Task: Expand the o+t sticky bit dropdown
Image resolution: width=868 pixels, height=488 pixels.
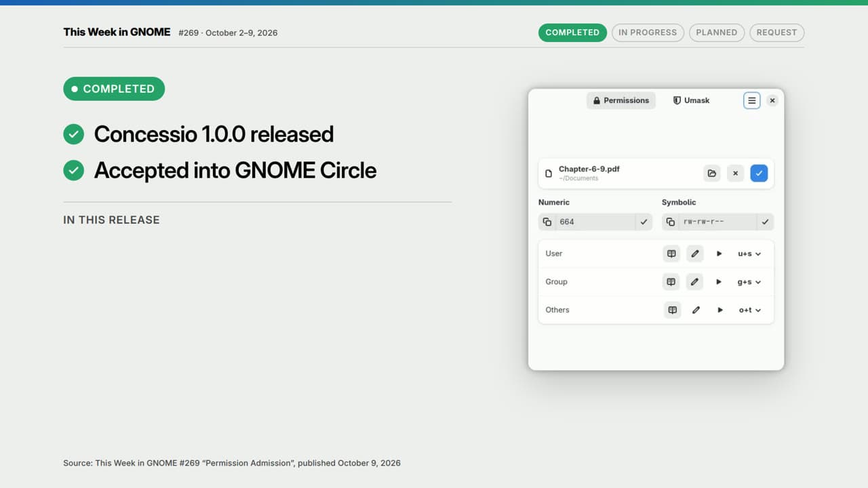Action: pyautogui.click(x=750, y=310)
